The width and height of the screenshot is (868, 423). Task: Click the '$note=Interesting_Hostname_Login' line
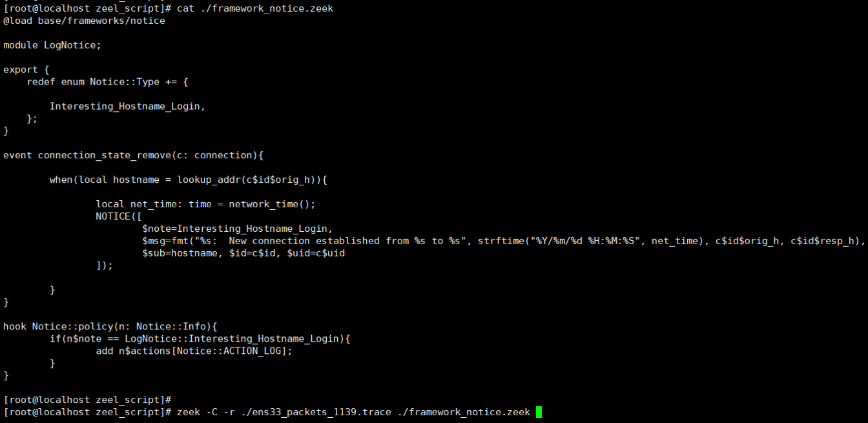(x=237, y=229)
